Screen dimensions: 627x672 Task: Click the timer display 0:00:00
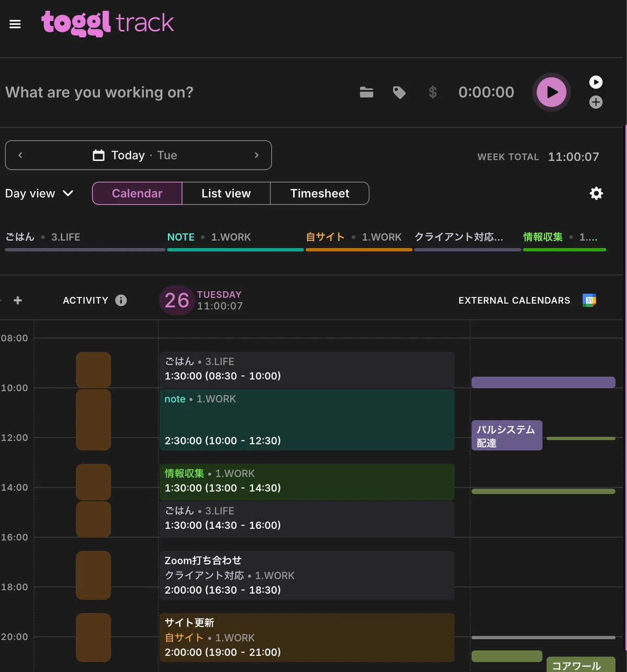point(486,92)
